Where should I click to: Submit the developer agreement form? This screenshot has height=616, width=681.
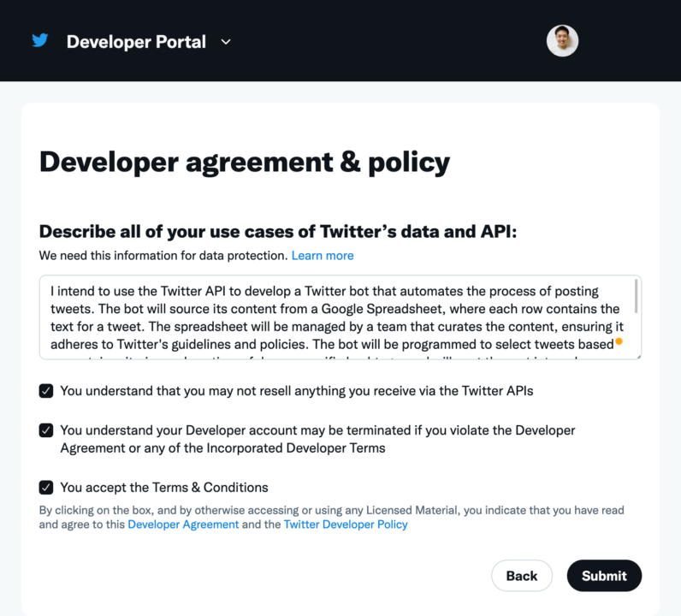pyautogui.click(x=604, y=576)
